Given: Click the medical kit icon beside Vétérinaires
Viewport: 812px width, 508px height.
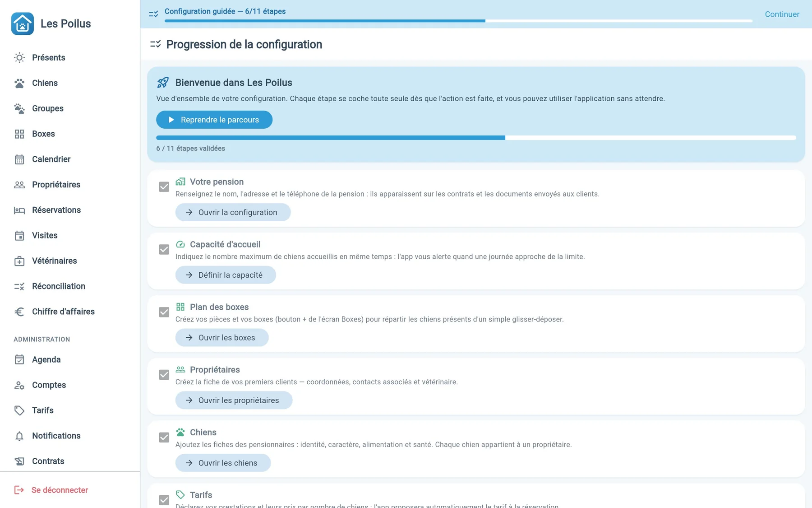Looking at the screenshot, I should click(19, 261).
